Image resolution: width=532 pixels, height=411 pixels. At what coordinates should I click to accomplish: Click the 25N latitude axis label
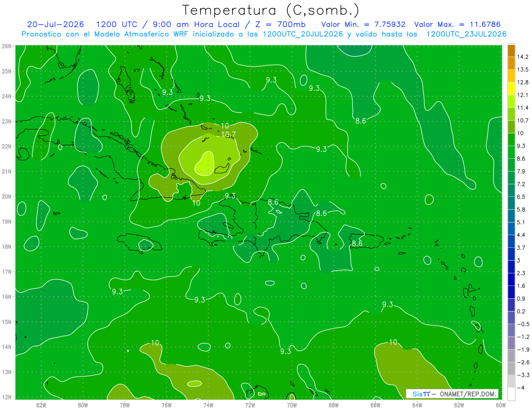tap(7, 71)
